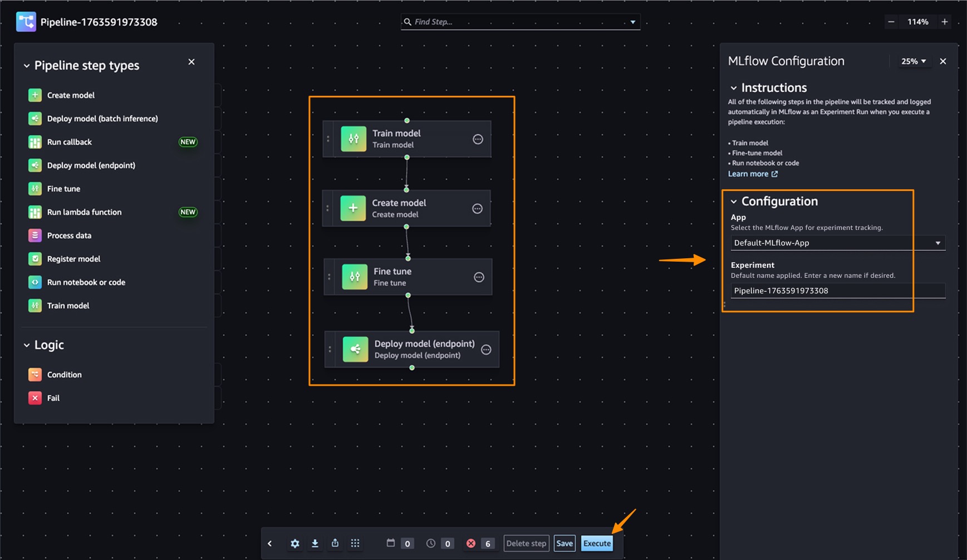Screen dimensions: 967x560
Task: Click the zoom in plus icon
Action: click(x=945, y=22)
